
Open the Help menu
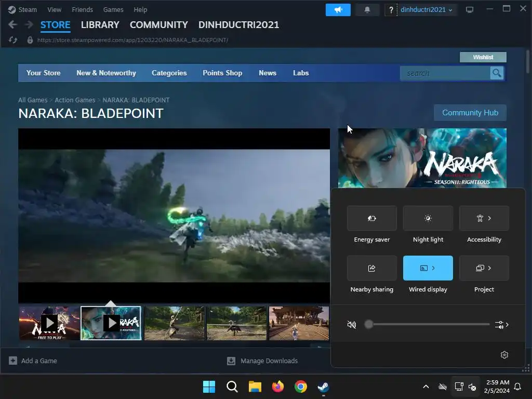(140, 9)
